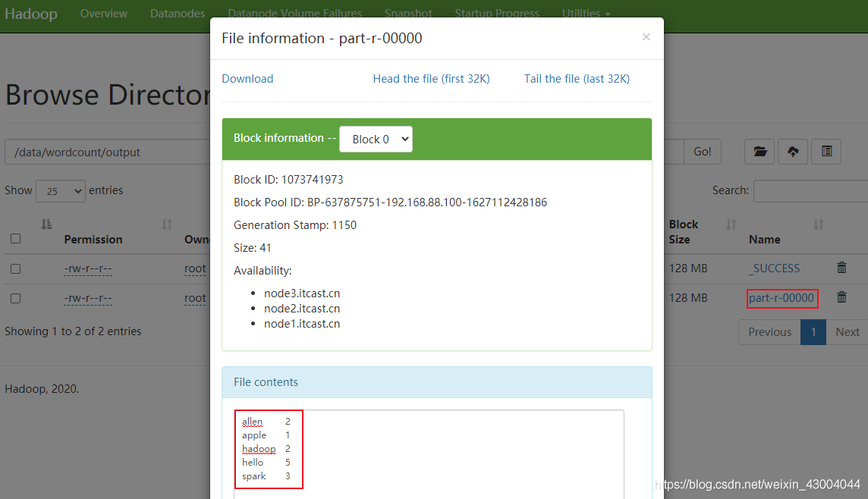Open the Block 0 selector dropdown
This screenshot has height=499, width=868.
click(x=376, y=140)
